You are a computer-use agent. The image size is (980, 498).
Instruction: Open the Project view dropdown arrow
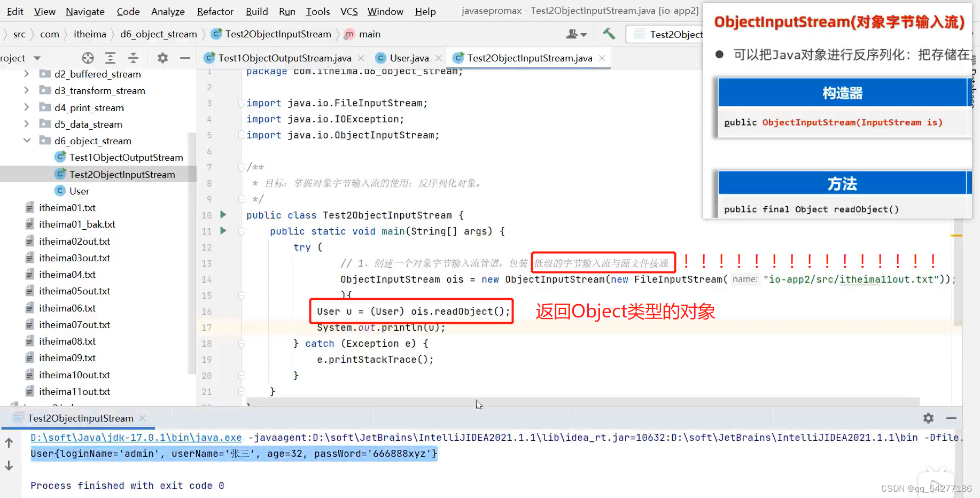37,58
